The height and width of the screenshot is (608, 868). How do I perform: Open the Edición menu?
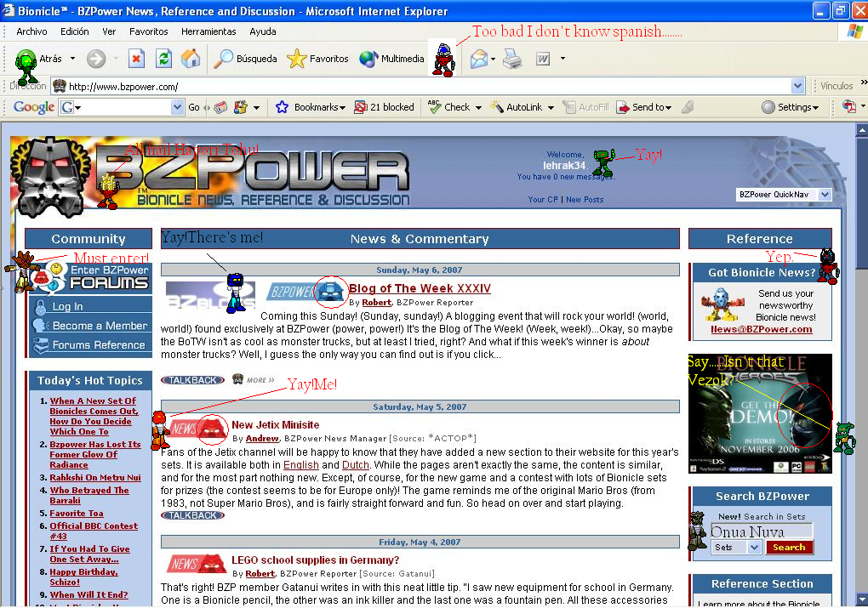[75, 31]
